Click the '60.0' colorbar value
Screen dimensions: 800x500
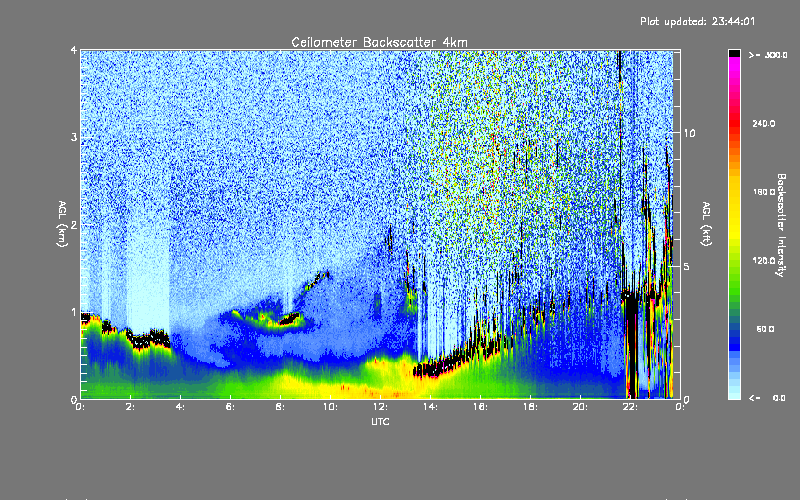pos(765,329)
